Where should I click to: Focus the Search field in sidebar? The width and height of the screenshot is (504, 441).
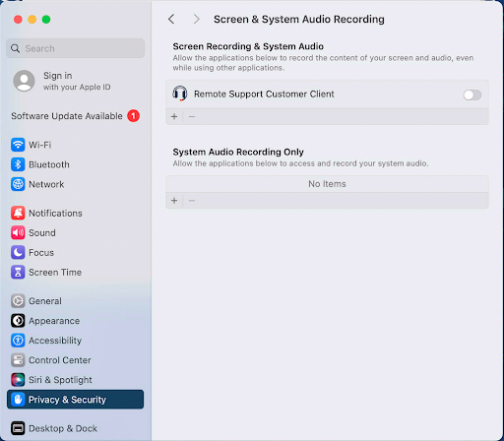(x=75, y=48)
